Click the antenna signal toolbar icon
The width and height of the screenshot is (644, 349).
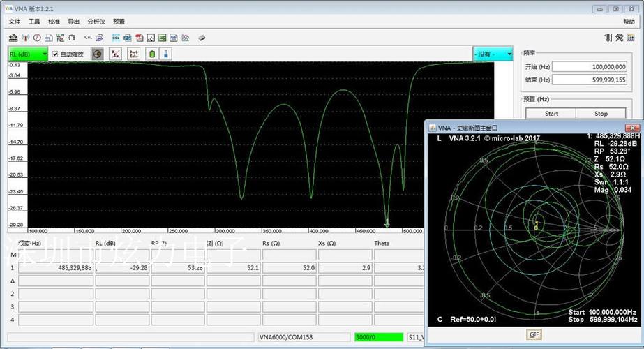(x=25, y=38)
